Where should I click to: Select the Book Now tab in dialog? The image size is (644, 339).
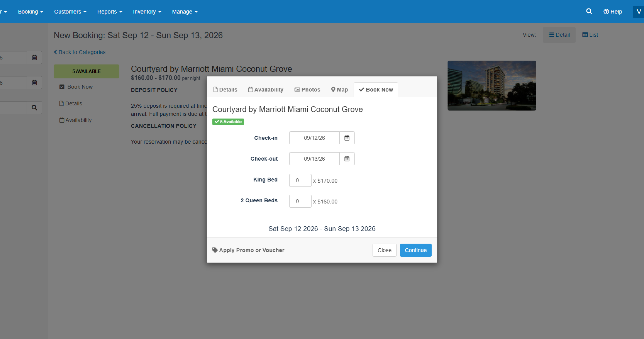376,89
